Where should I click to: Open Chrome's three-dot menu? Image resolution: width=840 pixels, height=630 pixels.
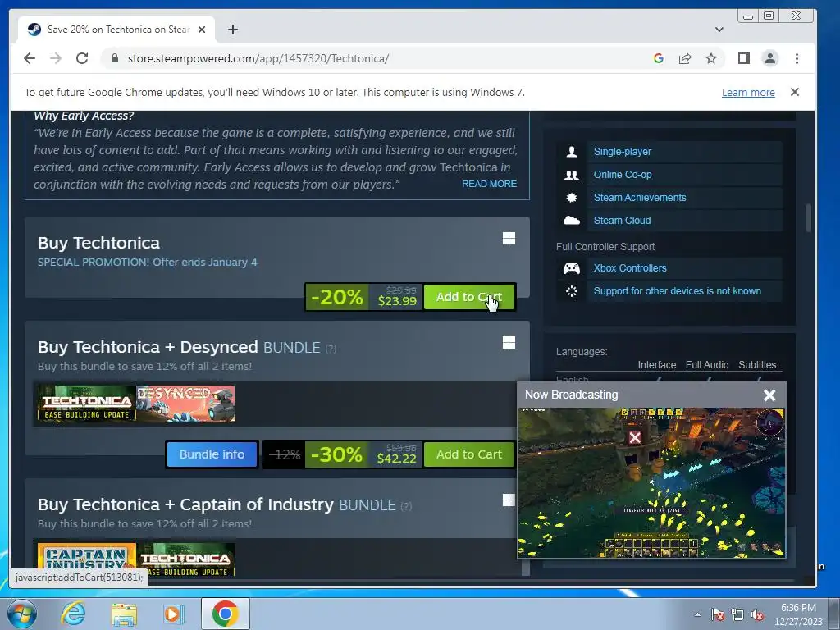797,58
